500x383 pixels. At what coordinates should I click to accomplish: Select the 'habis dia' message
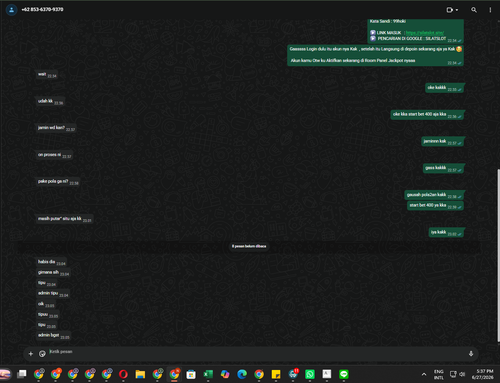(x=51, y=262)
